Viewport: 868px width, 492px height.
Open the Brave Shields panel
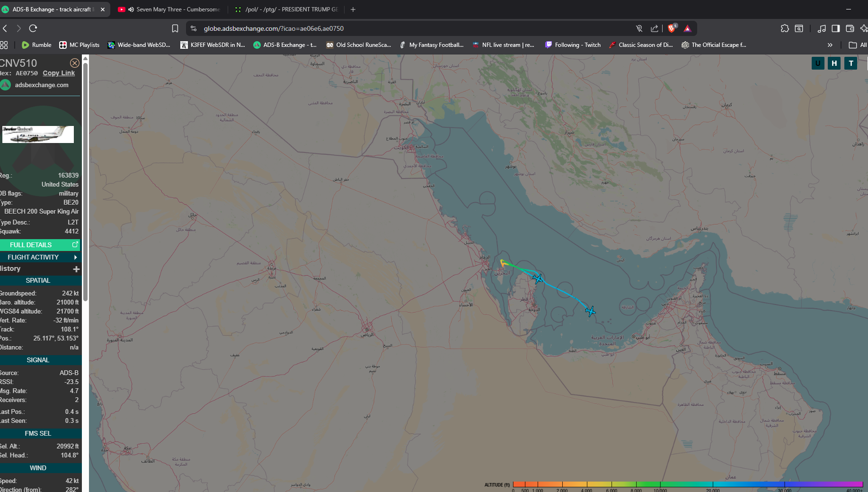click(x=672, y=28)
